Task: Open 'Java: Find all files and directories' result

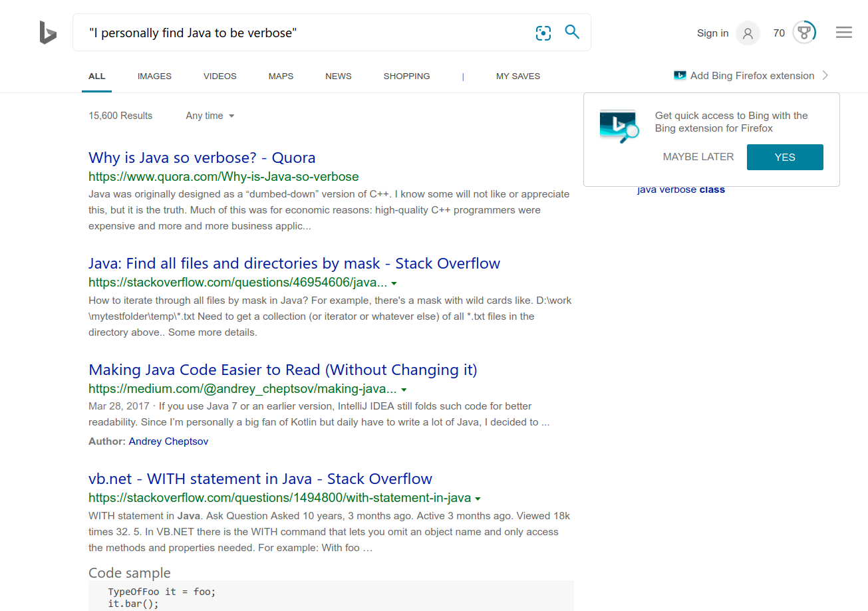Action: pos(294,263)
